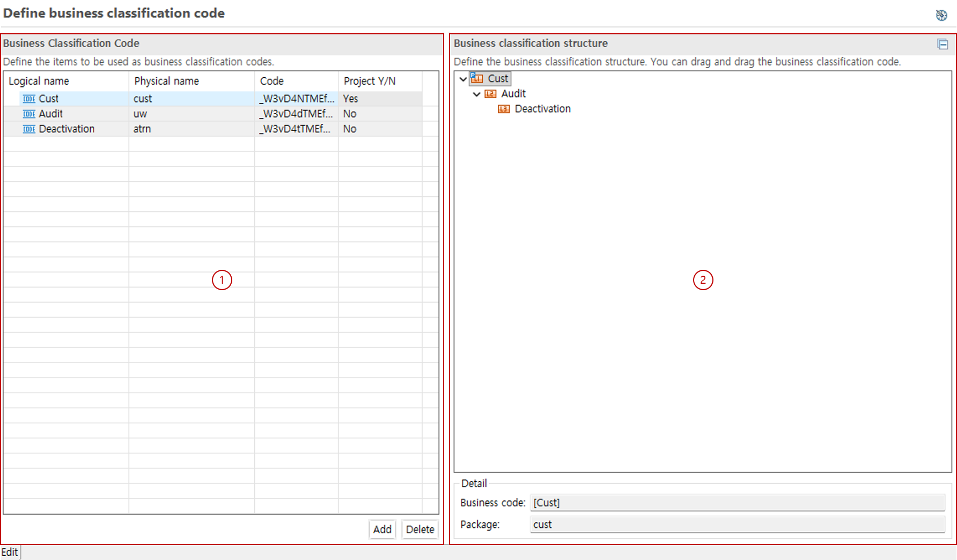
Task: Select Deactivation in the structure tree
Action: coord(542,109)
